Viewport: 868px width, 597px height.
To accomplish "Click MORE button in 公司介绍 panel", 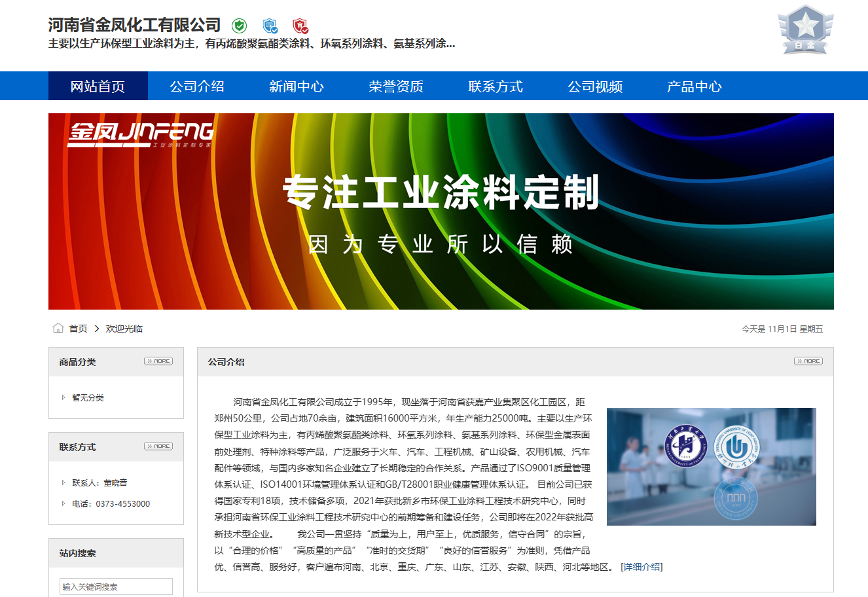I will pos(808,361).
